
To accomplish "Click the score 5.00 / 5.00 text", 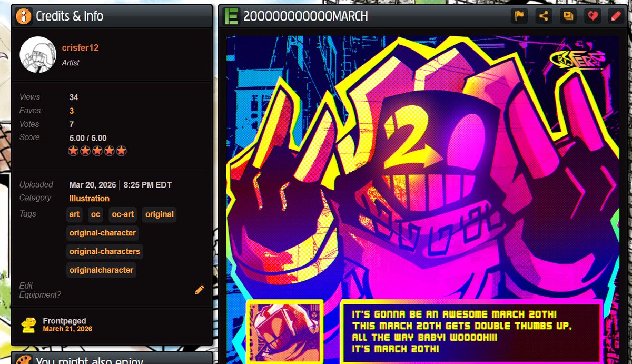I will pos(88,138).
